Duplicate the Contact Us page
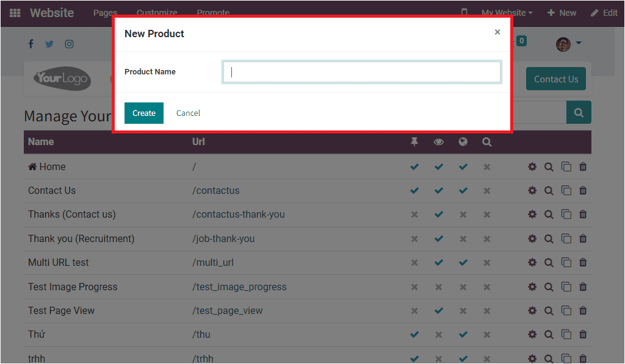This screenshot has height=364, width=625. click(566, 190)
